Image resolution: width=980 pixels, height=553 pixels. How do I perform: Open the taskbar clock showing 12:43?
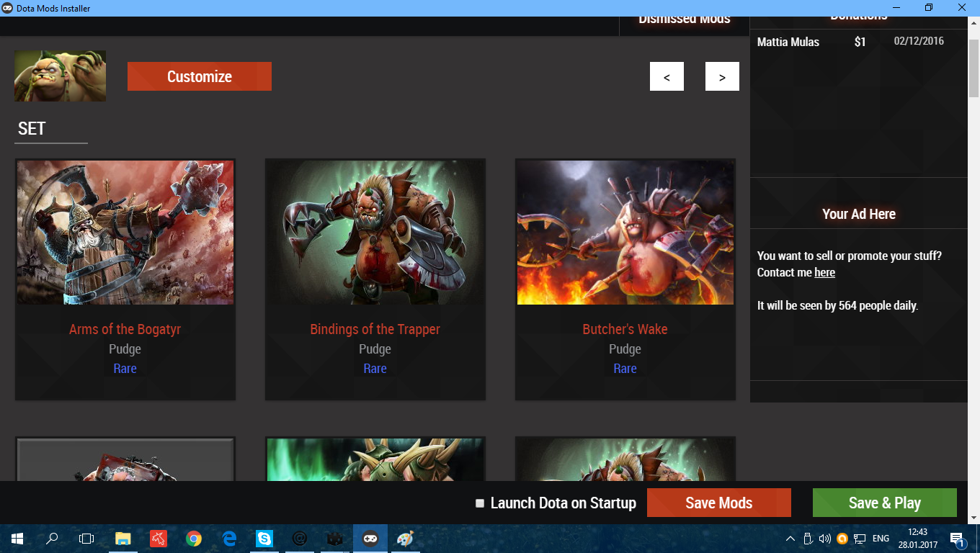pyautogui.click(x=918, y=539)
